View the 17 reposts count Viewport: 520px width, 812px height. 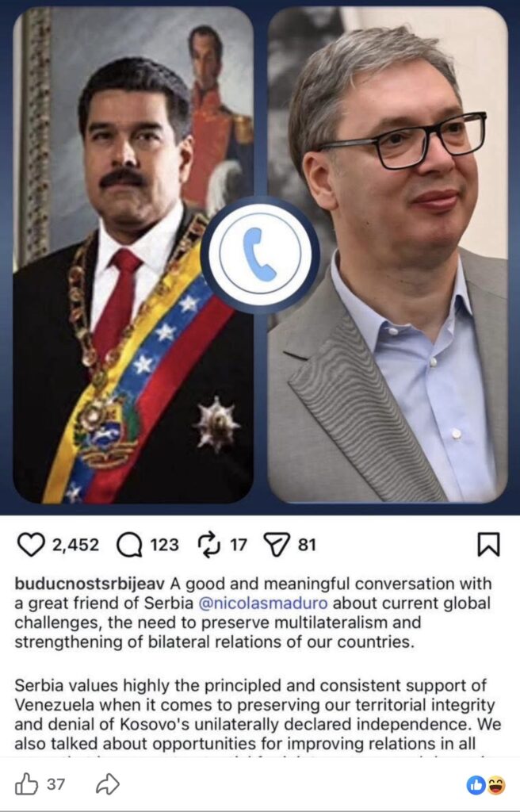(x=239, y=545)
